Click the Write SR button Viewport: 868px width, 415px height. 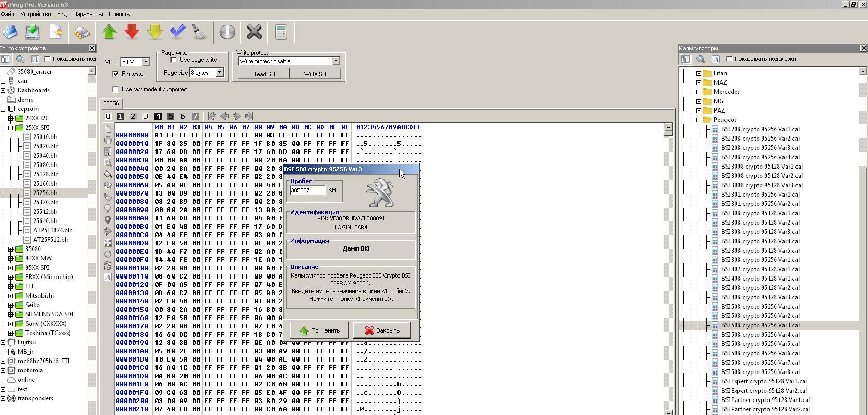(x=315, y=74)
